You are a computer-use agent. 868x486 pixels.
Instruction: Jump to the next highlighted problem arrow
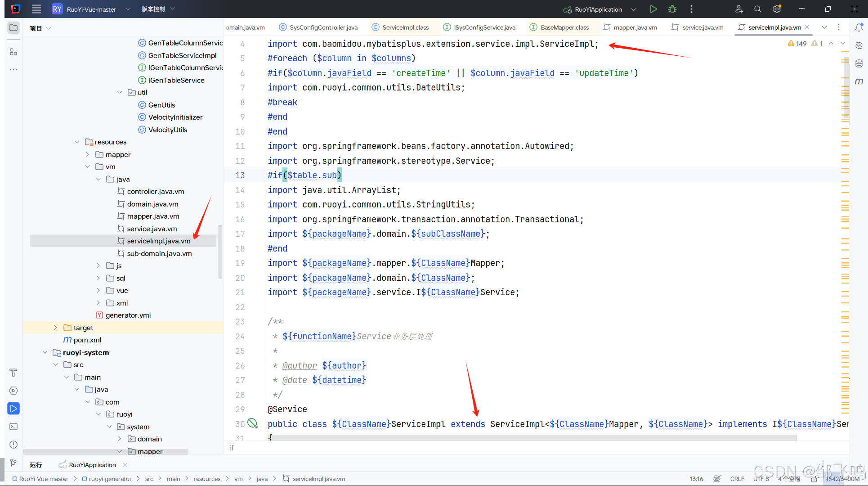pos(843,44)
